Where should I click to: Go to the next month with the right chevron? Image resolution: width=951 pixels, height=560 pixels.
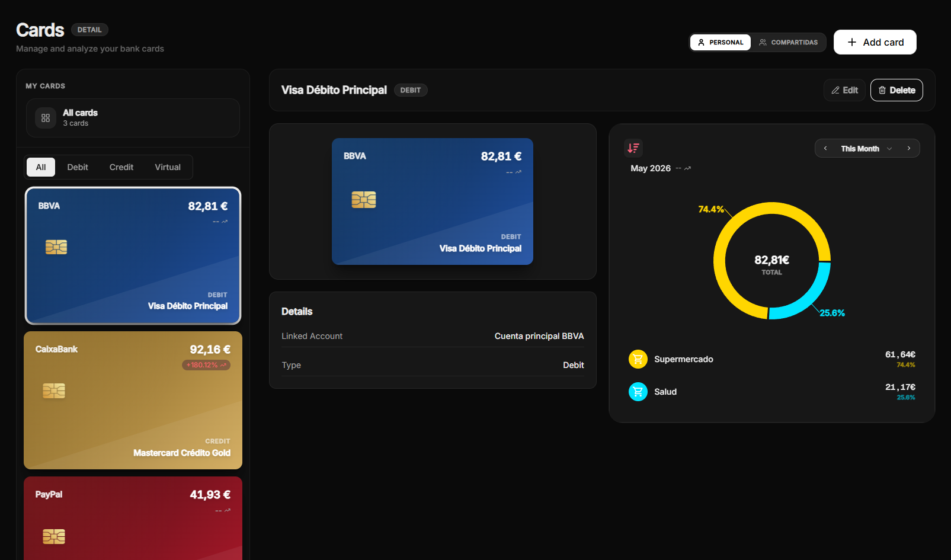click(909, 149)
